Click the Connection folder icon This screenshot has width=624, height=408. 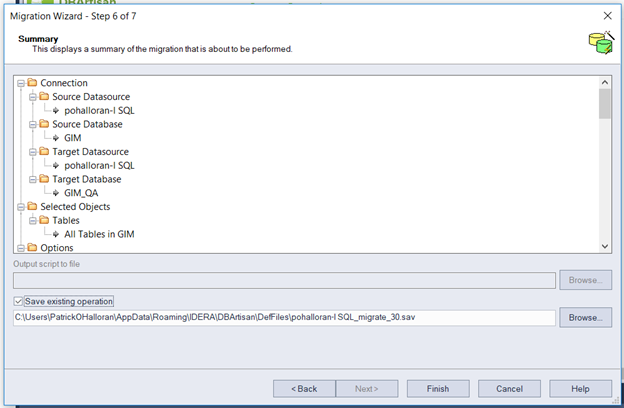point(32,82)
